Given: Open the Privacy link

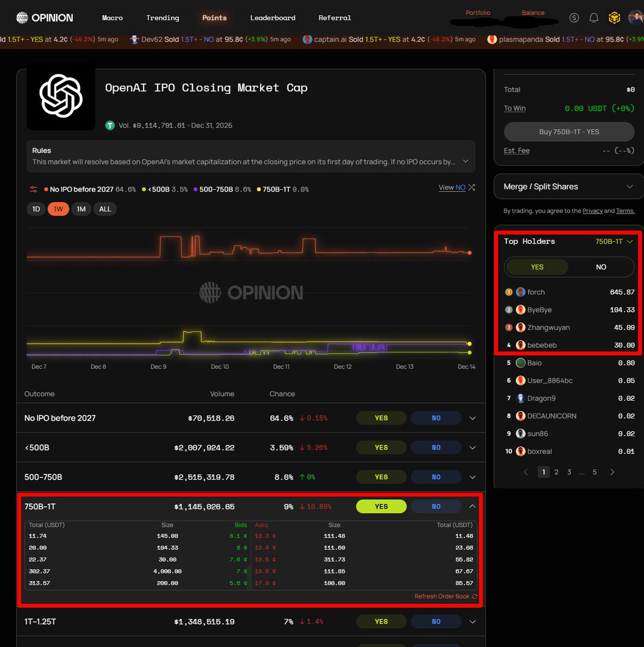Looking at the screenshot, I should point(592,211).
